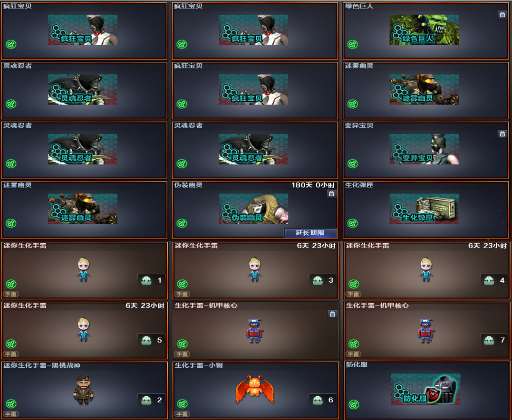Click the orange 小钢 winged grenade figure
This screenshot has height=420, width=512.
tap(255, 389)
